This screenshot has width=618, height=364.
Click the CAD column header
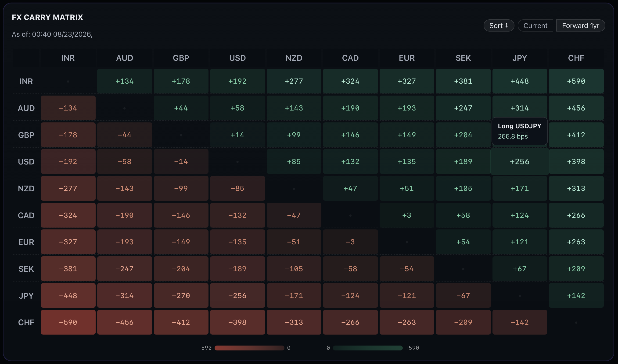click(350, 58)
